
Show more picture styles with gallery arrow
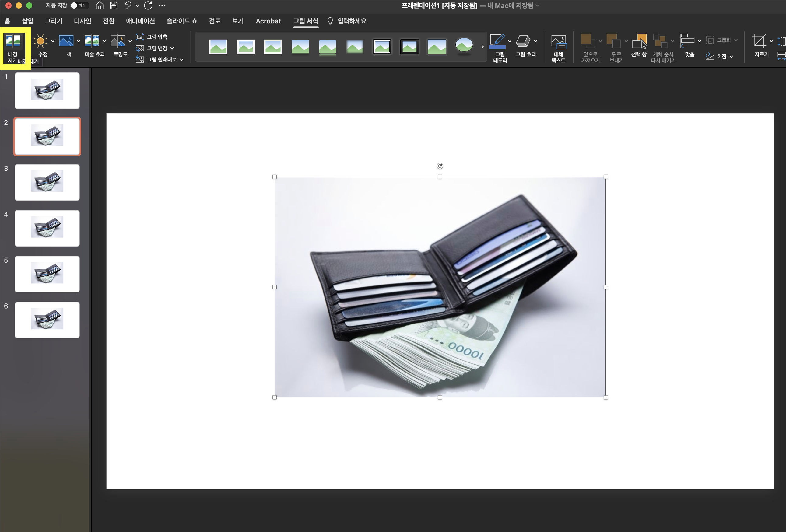482,47
